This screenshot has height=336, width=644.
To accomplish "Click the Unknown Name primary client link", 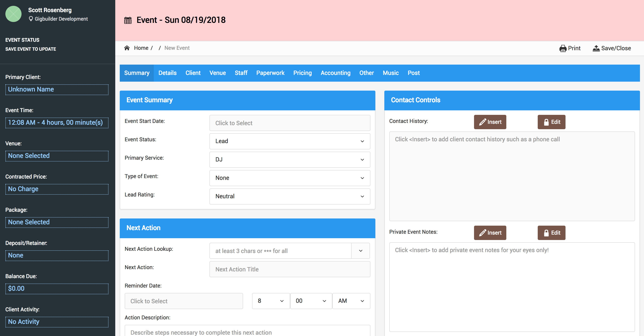I will [x=31, y=89].
